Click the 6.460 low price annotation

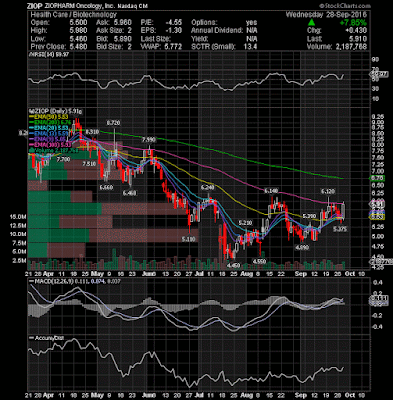130,193
